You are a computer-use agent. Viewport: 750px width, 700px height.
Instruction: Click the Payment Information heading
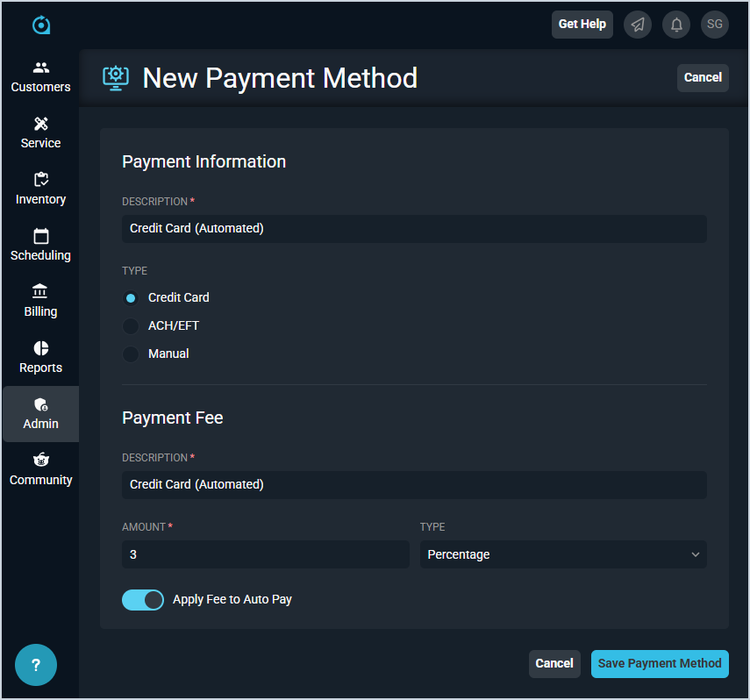point(204,161)
